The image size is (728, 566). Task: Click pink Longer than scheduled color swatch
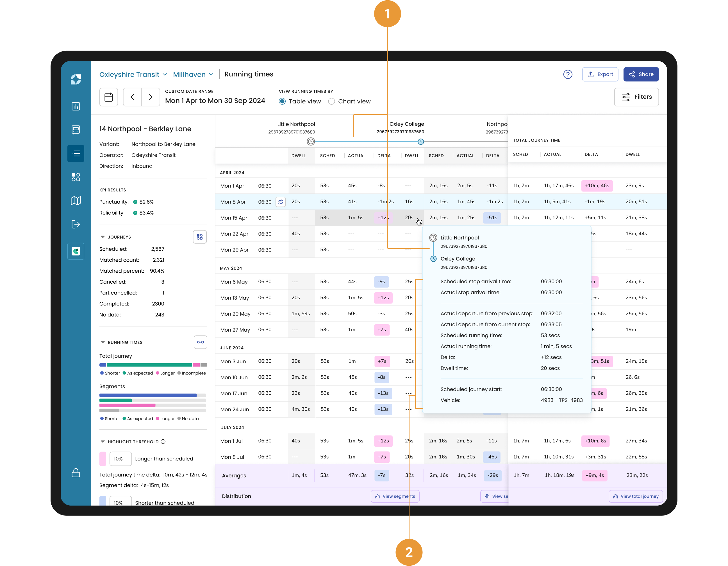tap(103, 459)
